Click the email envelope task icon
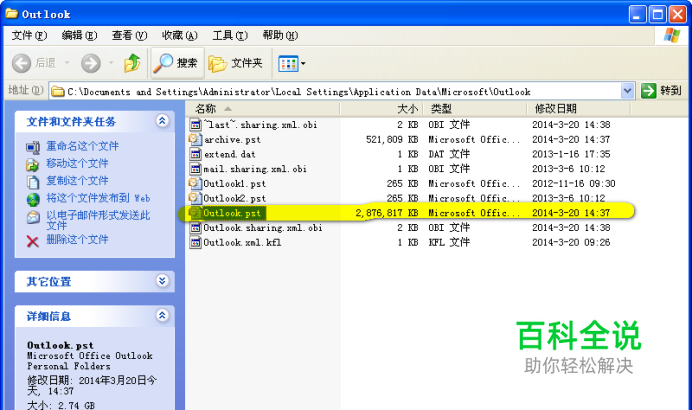Screen dimensions: 692x410 click(x=33, y=217)
